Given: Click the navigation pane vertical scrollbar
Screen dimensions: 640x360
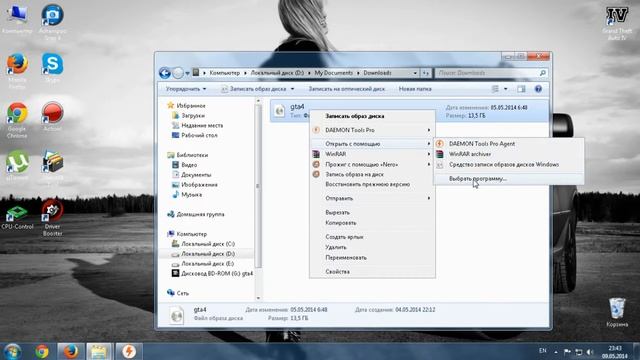Looking at the screenshot, I should coord(258,186).
